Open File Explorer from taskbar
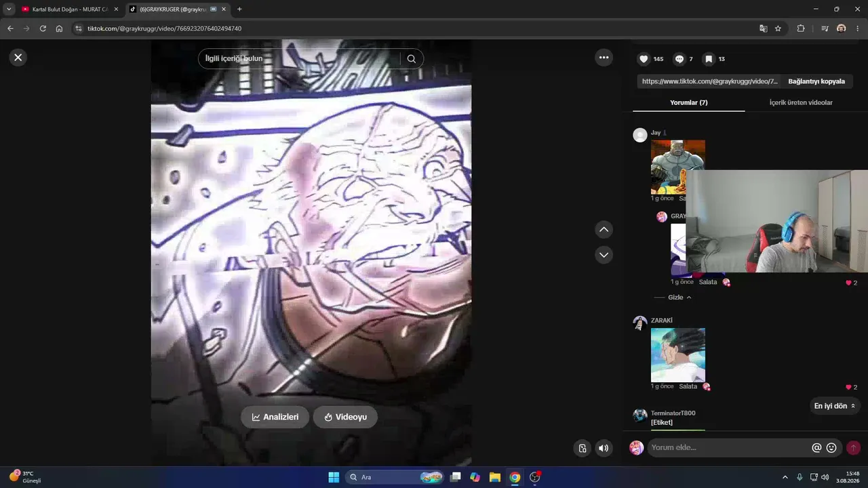Screen dimensions: 868x488 pyautogui.click(x=495, y=477)
